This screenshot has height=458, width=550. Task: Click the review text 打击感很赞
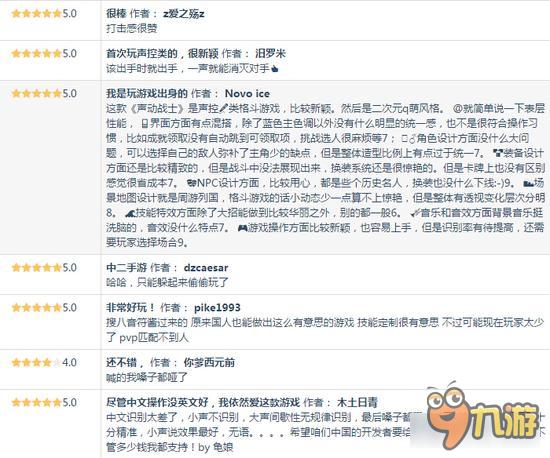tap(132, 28)
